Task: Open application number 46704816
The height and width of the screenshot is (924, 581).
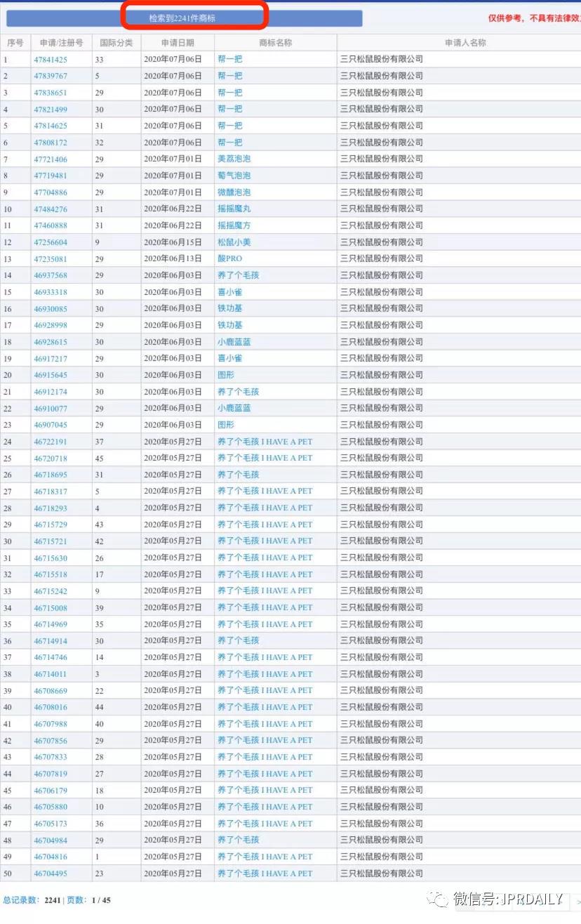Action: tap(51, 857)
